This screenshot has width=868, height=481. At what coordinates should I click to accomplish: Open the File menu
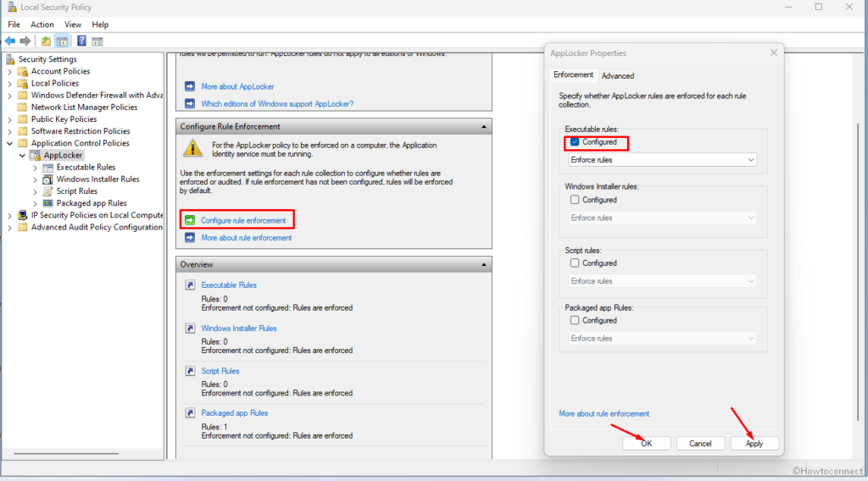14,25
